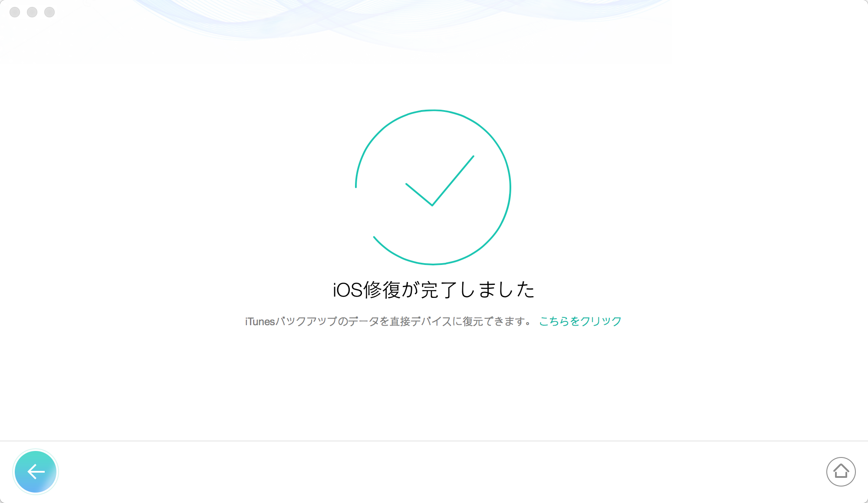The height and width of the screenshot is (503, 868).
Task: Go back using the teal arrow button
Action: click(x=36, y=472)
